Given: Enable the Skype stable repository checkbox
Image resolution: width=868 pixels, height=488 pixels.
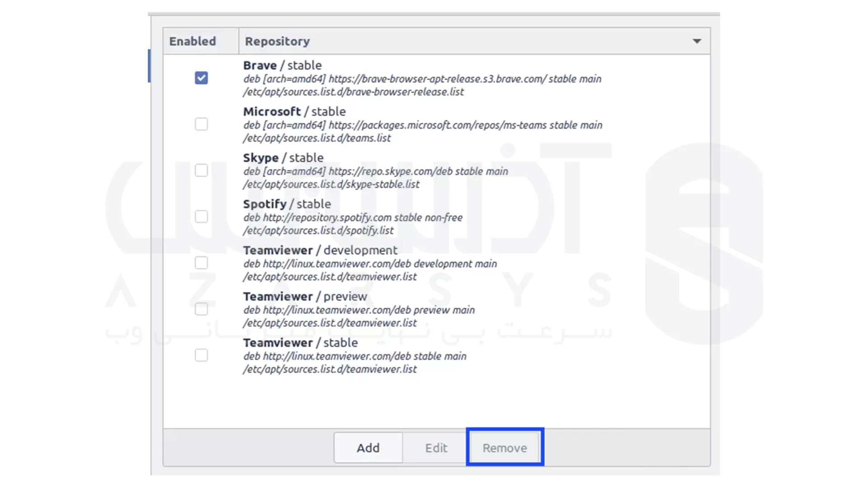Looking at the screenshot, I should pos(201,170).
